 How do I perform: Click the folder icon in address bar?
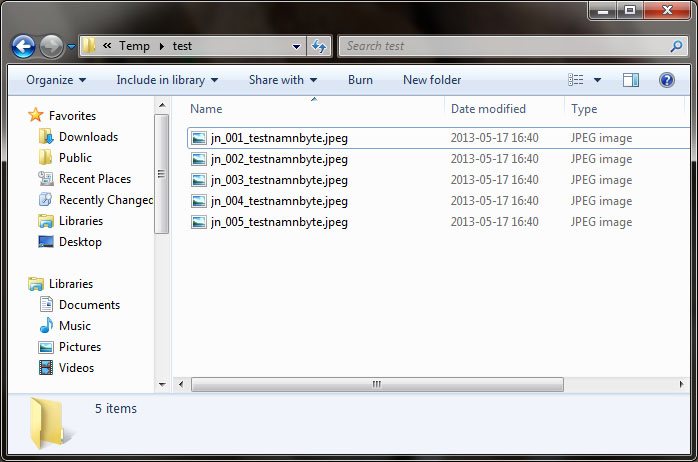point(89,45)
